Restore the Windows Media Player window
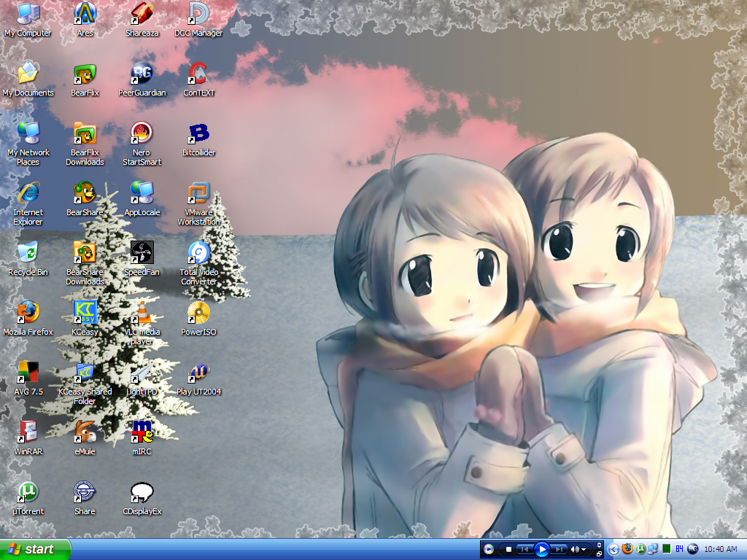 coord(600,554)
